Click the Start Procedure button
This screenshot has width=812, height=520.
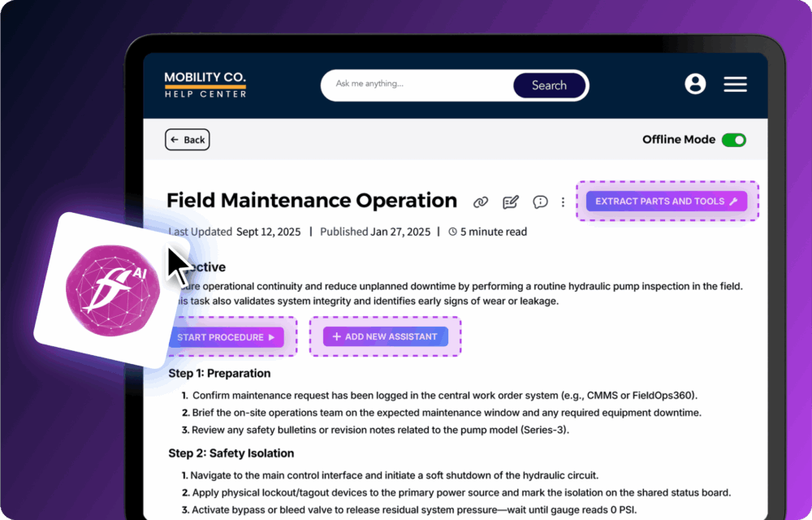(x=227, y=337)
